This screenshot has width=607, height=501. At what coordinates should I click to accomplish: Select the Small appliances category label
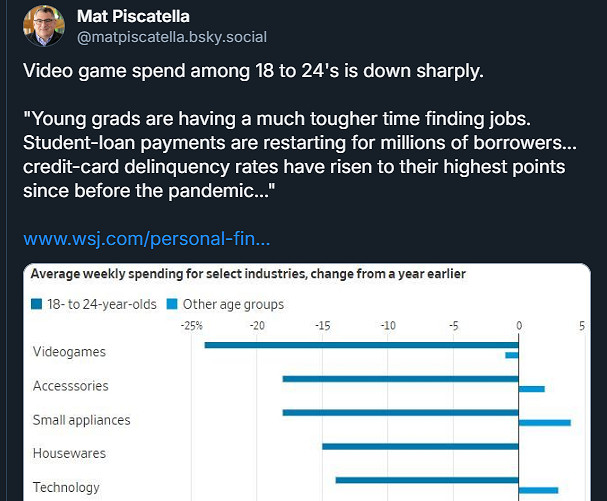click(x=82, y=420)
